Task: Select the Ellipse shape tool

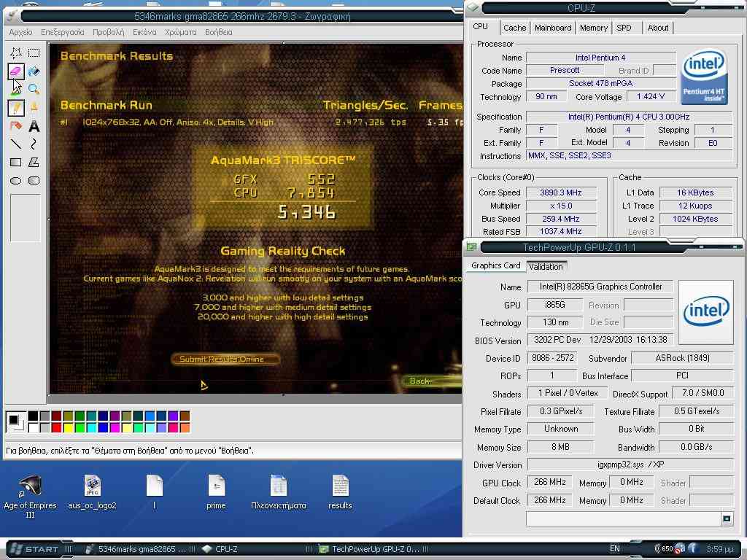Action: pos(16,181)
